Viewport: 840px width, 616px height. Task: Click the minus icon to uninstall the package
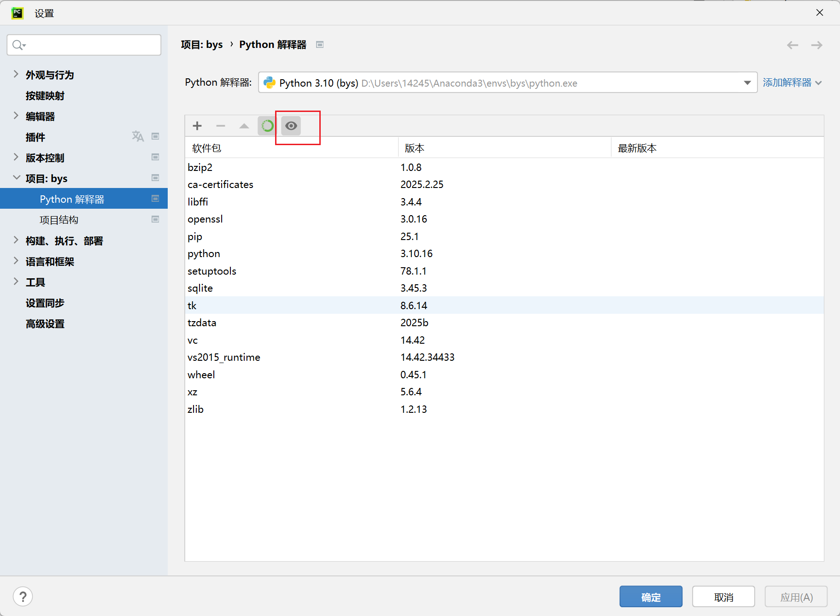point(221,126)
